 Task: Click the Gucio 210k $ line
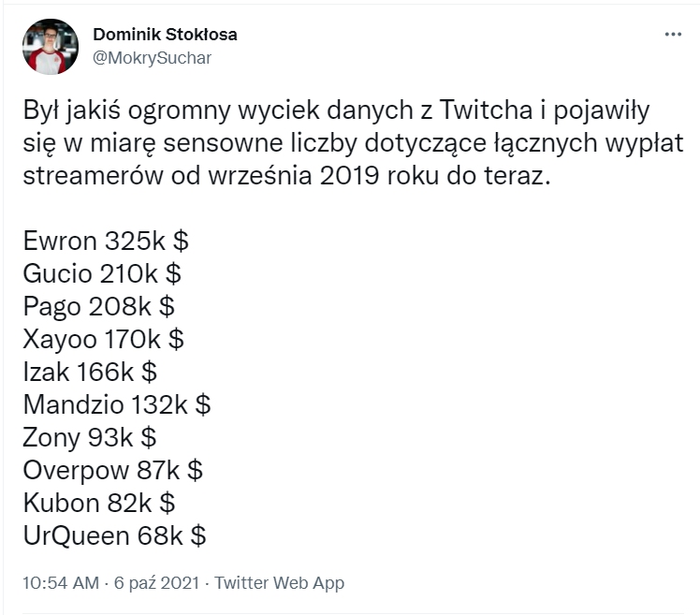coord(101,274)
